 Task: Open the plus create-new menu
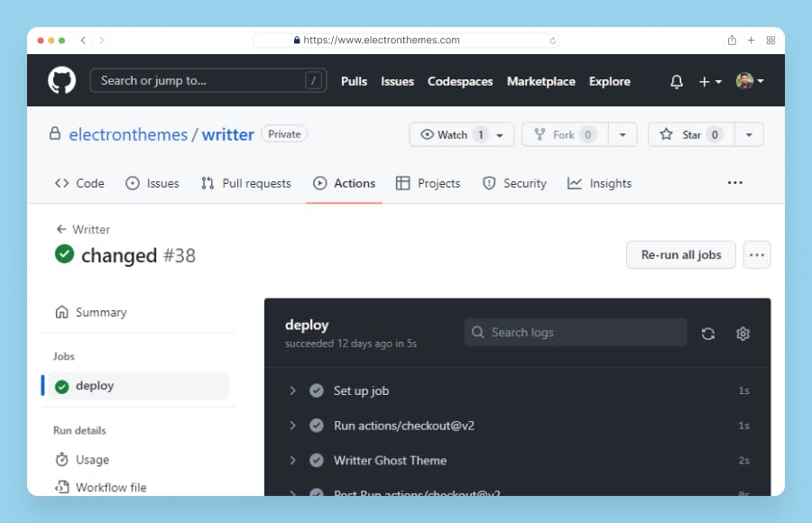710,81
